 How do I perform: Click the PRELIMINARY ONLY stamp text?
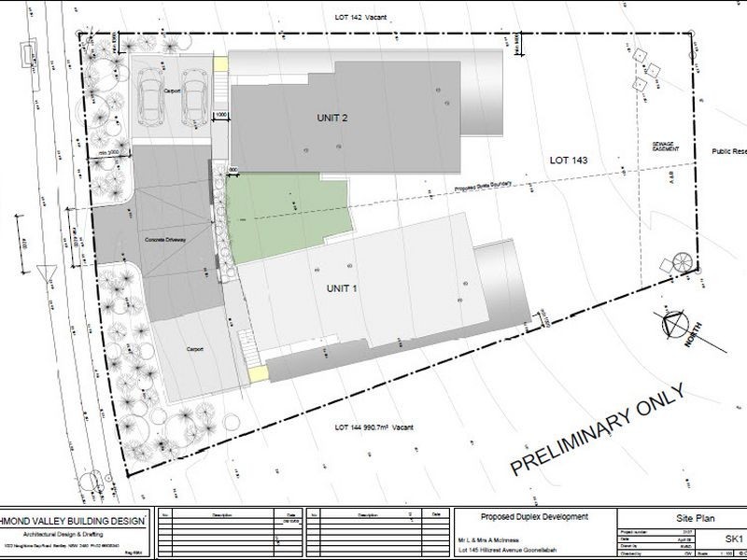click(x=598, y=429)
